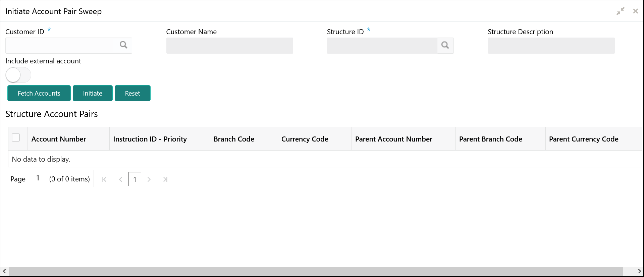Click the Structure ID field
Image resolution: width=644 pixels, height=277 pixels.
(382, 45)
